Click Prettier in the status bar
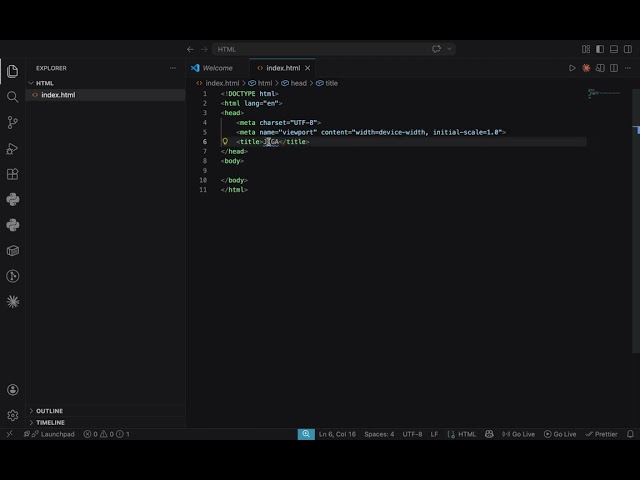 tap(601, 434)
